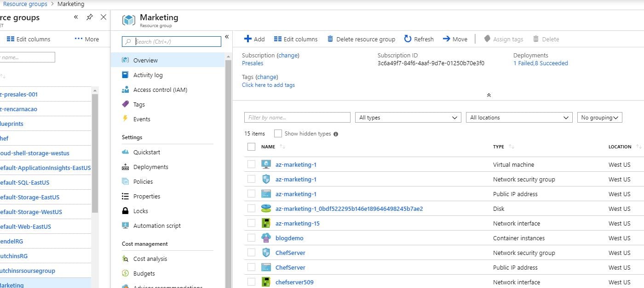Click the Resource groups list scrollbar
The image size is (644, 288).
coord(95,153)
